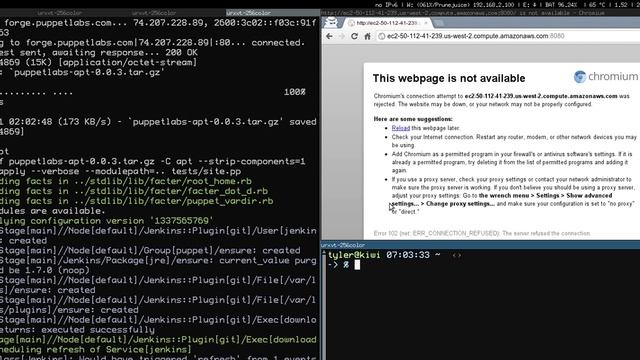Click the bold ec2.50.112.41.239 hostname in error message
Image resolution: width=640 pixels, height=360 pixels.
(541, 96)
